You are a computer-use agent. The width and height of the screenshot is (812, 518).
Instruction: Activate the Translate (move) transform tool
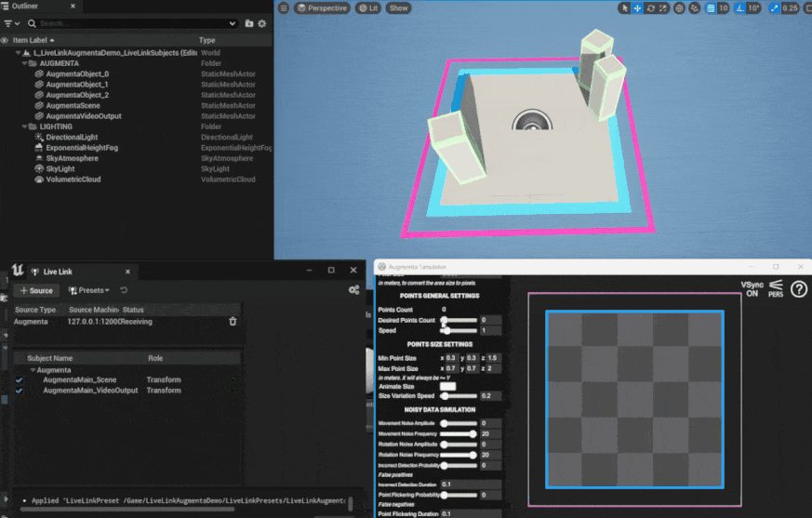pyautogui.click(x=637, y=7)
